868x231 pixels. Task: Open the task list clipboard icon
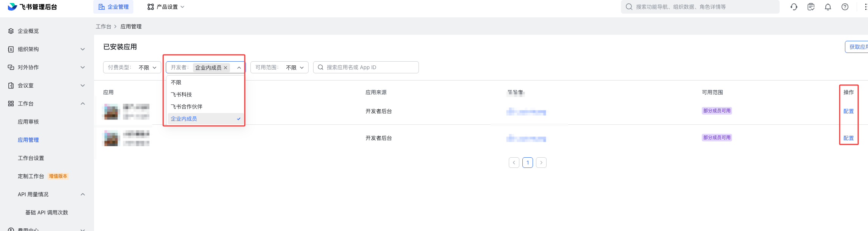pos(811,7)
